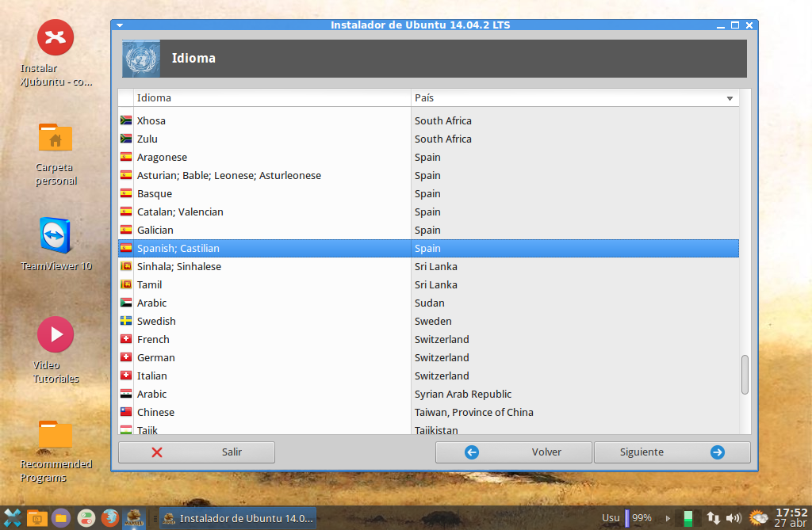Open the applications menu icon in the taskbar
Image resolution: width=812 pixels, height=530 pixels.
(x=13, y=517)
